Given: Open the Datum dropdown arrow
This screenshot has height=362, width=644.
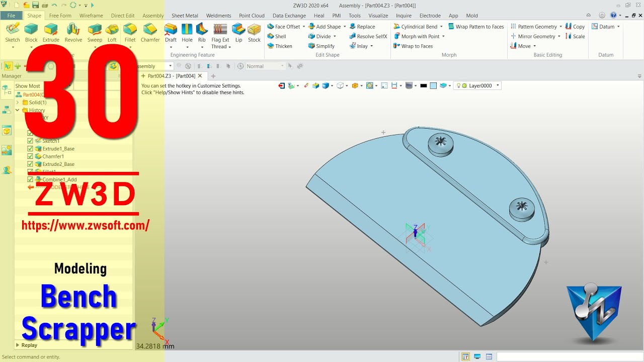Looking at the screenshot, I should (618, 27).
